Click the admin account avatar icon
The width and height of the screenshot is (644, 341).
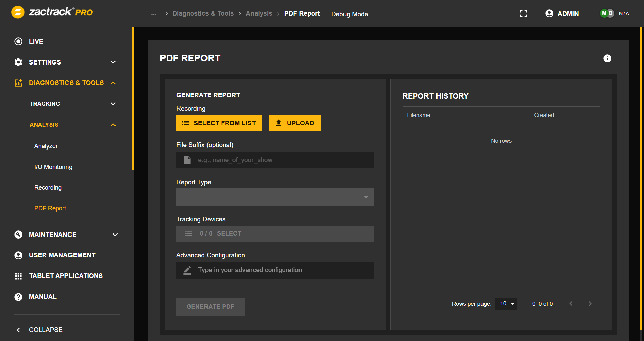click(549, 13)
